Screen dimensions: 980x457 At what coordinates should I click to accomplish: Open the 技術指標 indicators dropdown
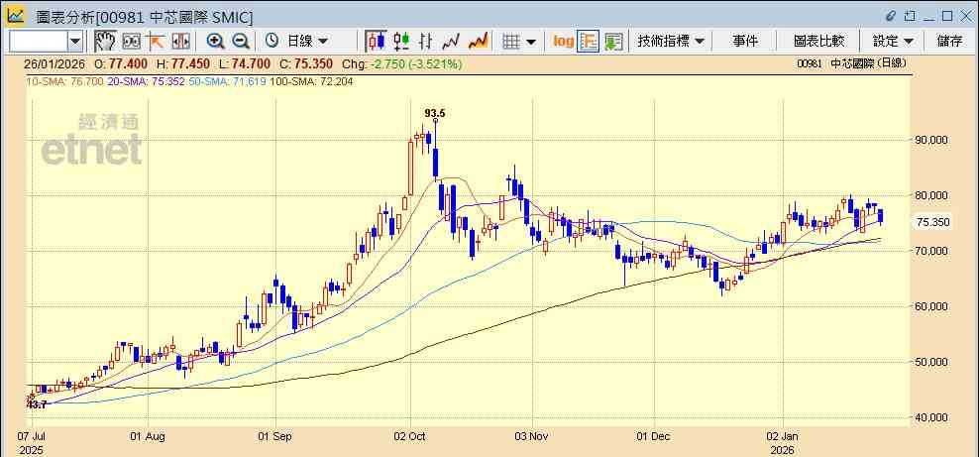pos(671,42)
